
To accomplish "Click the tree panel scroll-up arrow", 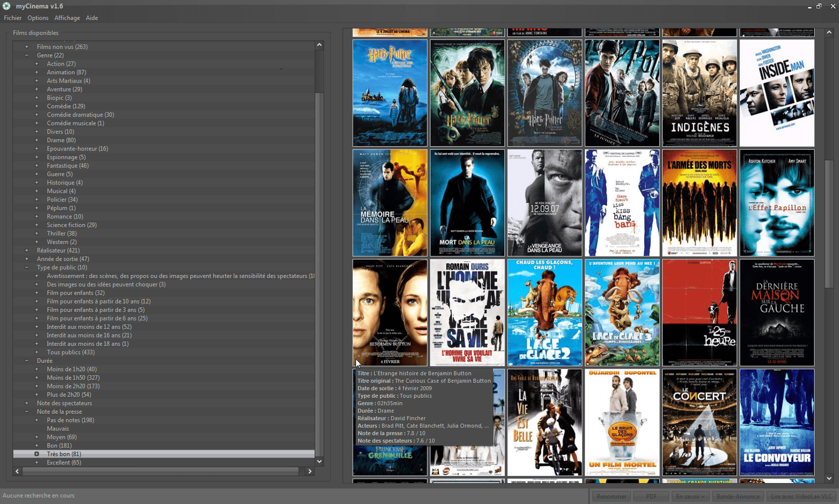I will (x=319, y=45).
